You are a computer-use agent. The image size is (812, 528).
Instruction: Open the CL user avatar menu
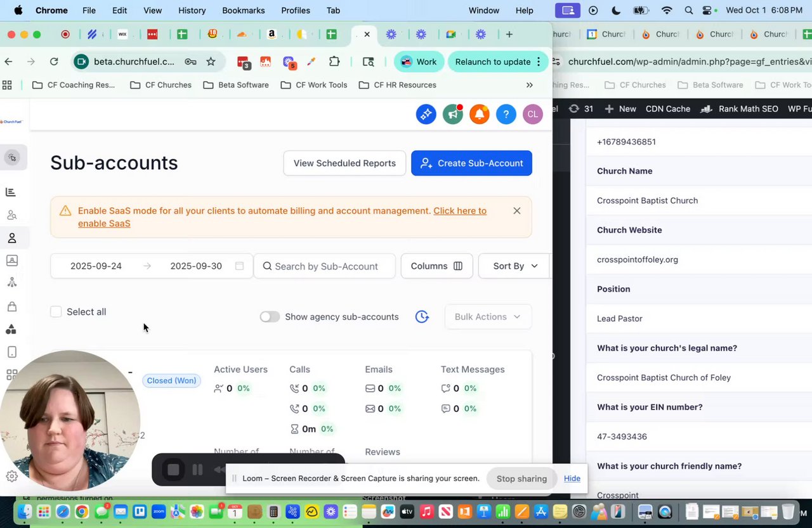(532, 114)
